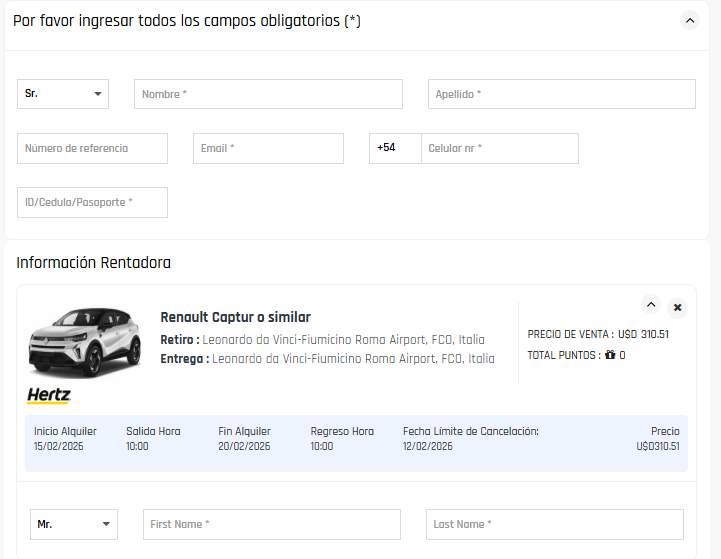Click the cancellation deadline date 12/02/2026
This screenshot has width=721, height=559.
click(428, 446)
